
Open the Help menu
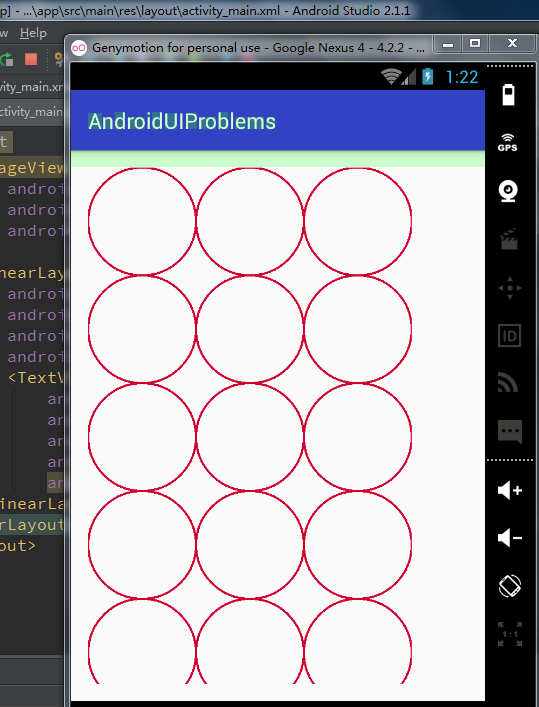tap(33, 33)
